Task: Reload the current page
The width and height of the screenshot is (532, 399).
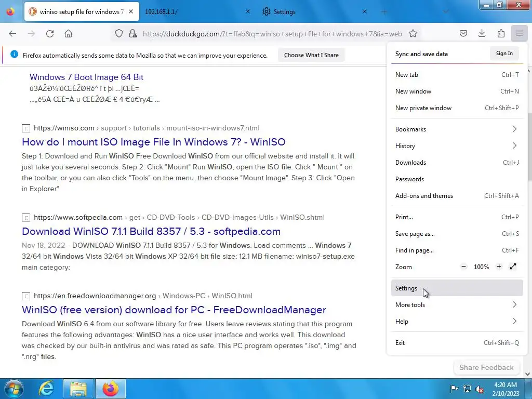Action: 50,34
